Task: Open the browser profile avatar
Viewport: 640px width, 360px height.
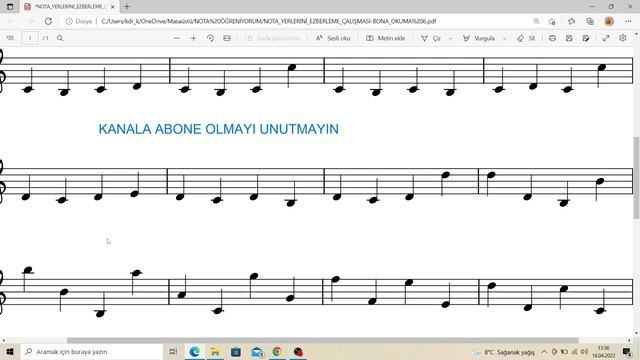Action: (x=609, y=21)
